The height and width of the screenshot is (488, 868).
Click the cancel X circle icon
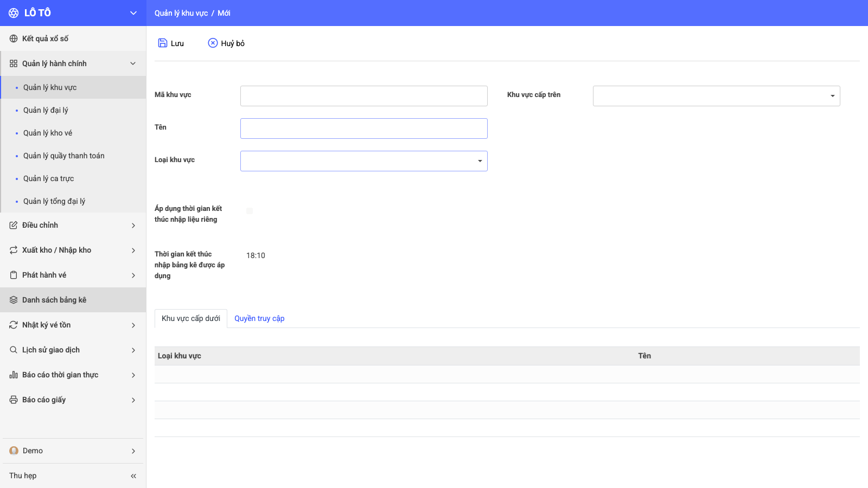(x=213, y=43)
